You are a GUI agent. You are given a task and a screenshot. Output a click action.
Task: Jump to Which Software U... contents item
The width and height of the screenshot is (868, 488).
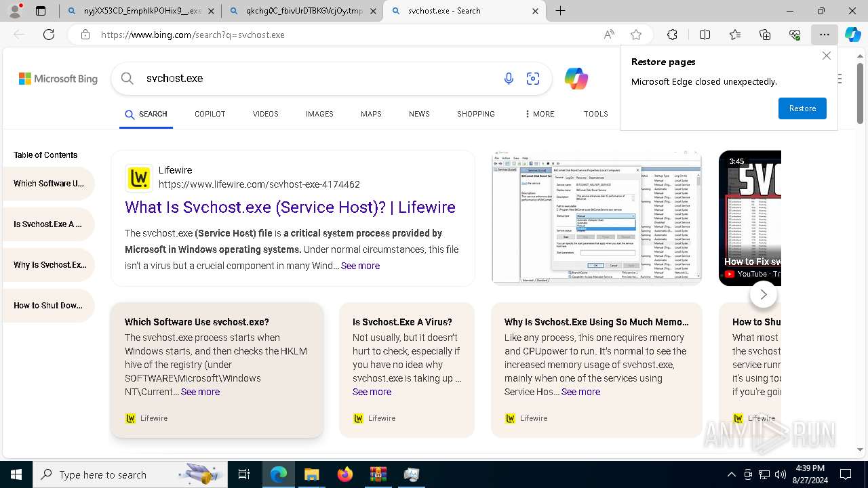pos(49,184)
